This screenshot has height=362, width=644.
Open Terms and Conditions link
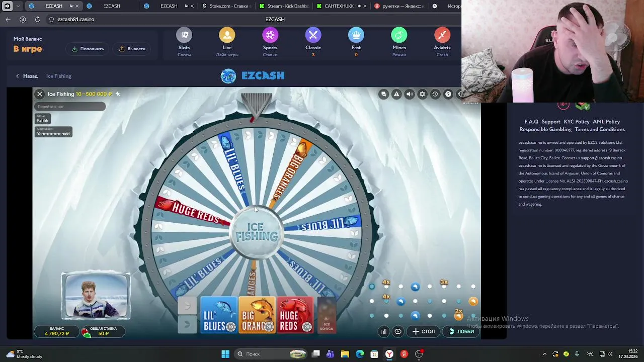[x=600, y=129]
